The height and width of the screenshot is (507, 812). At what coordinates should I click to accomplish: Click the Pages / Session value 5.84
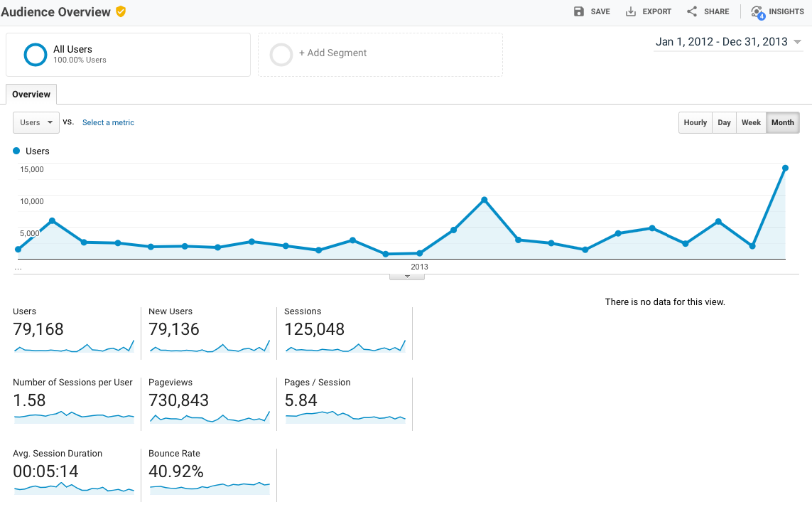pos(301,400)
